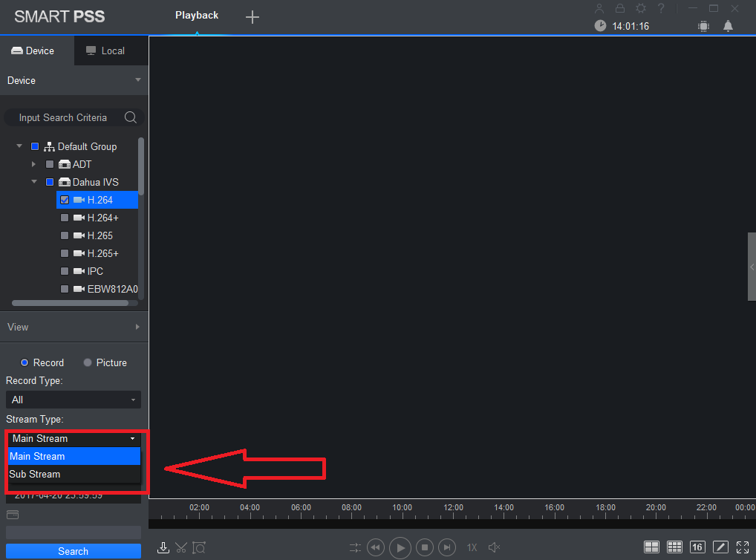
Task: Click the settings gear icon
Action: [641, 8]
